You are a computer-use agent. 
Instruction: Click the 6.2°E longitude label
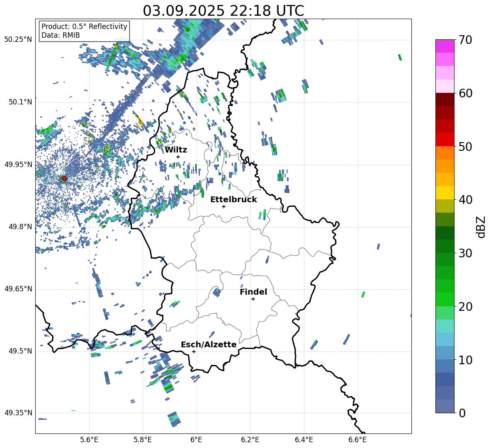tap(250, 440)
